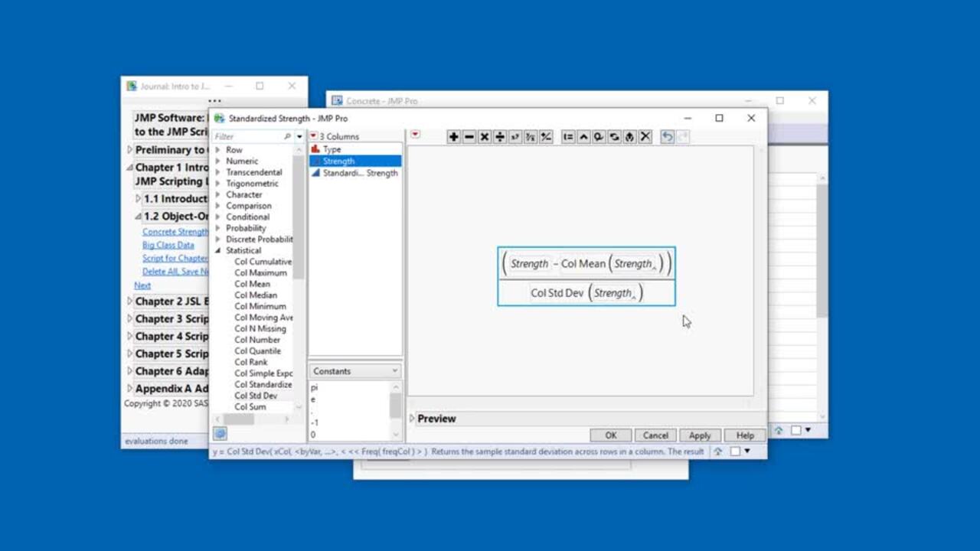
Task: Choose Col Minimum function
Action: [x=260, y=306]
